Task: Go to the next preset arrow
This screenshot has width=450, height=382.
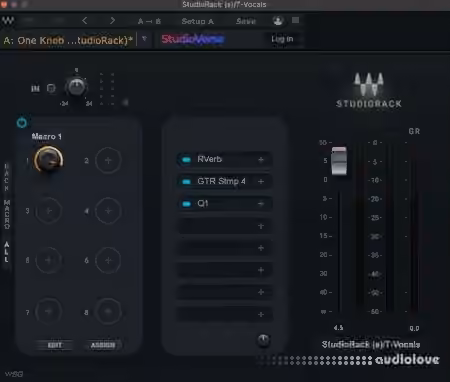Action: click(112, 21)
